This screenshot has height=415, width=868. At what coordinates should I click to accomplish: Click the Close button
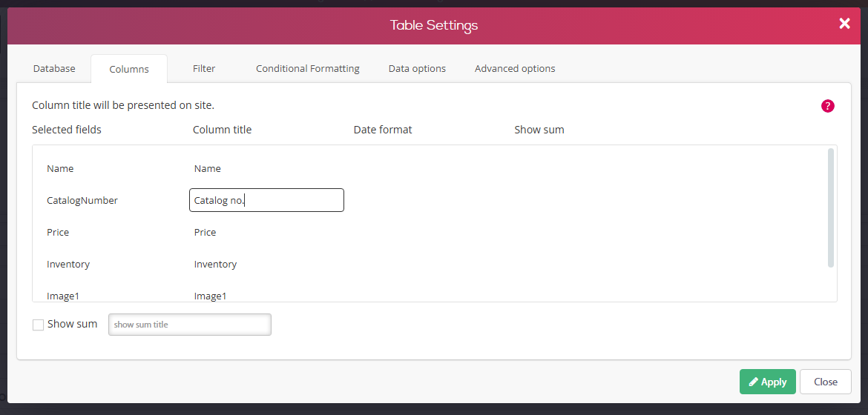[x=826, y=382]
